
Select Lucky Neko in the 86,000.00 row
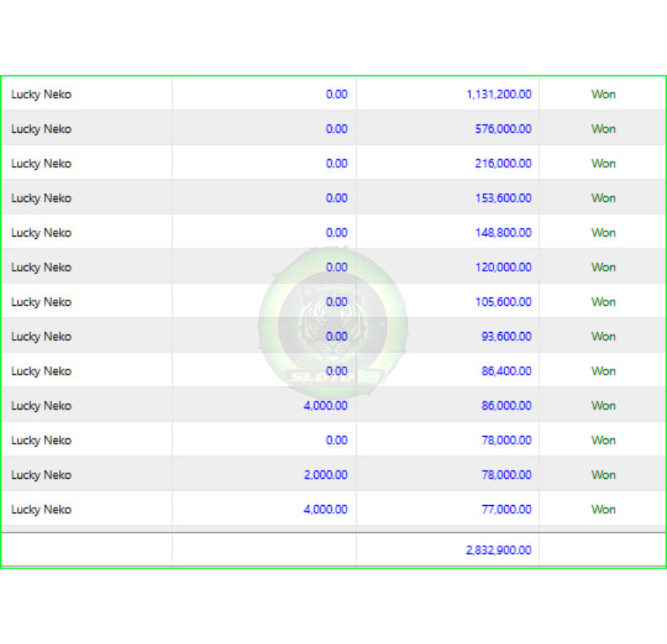tap(41, 405)
